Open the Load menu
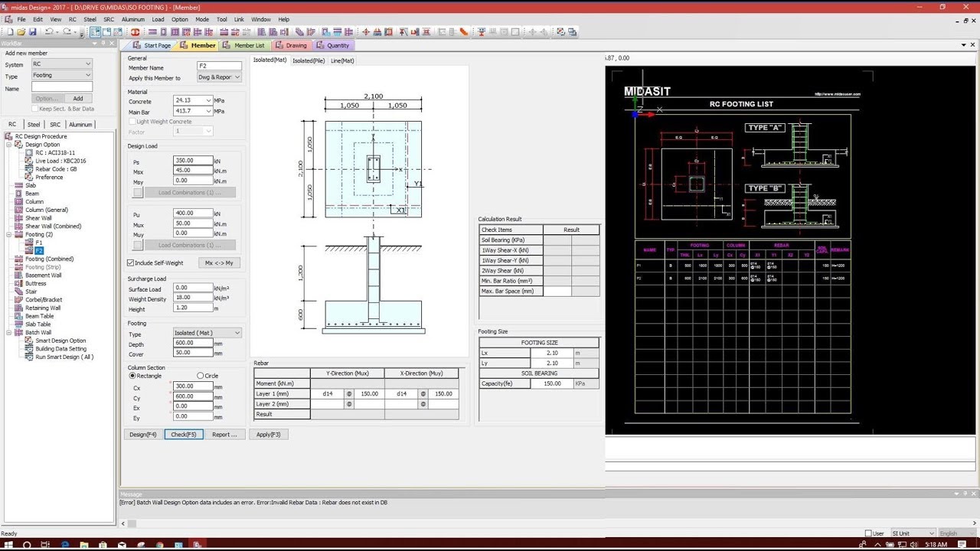This screenshot has width=980, height=551. point(158,19)
